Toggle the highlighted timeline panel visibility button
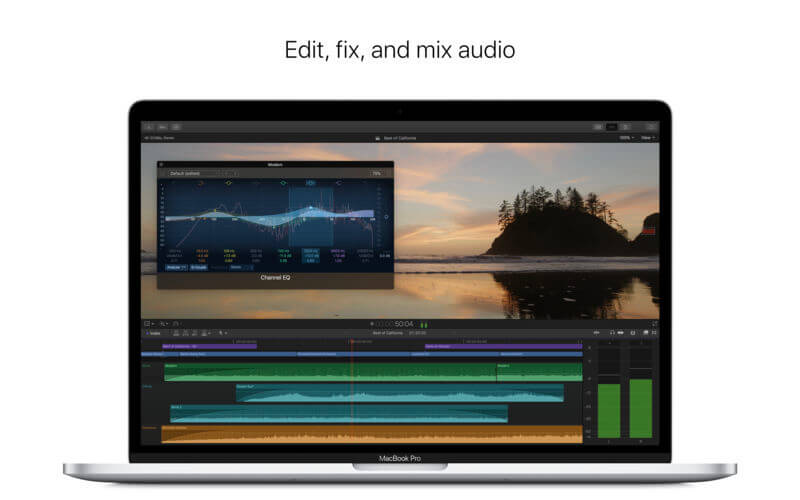800x500 pixels. 611,127
